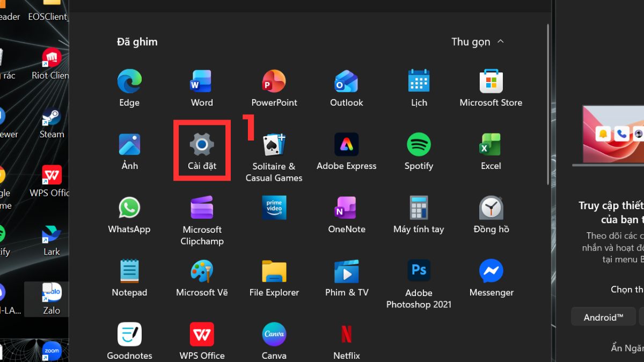Open the Đồng hồ clock app
The height and width of the screenshot is (362, 644).
click(x=491, y=215)
